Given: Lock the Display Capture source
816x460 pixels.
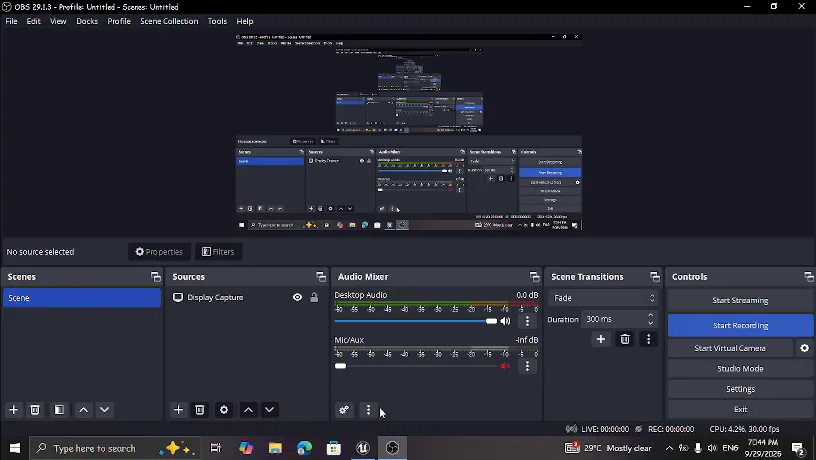Looking at the screenshot, I should (314, 298).
